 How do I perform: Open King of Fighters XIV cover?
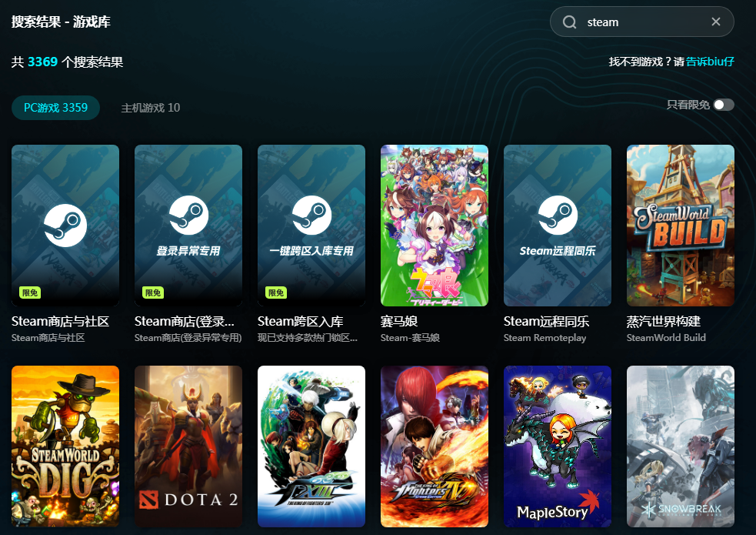click(435, 446)
